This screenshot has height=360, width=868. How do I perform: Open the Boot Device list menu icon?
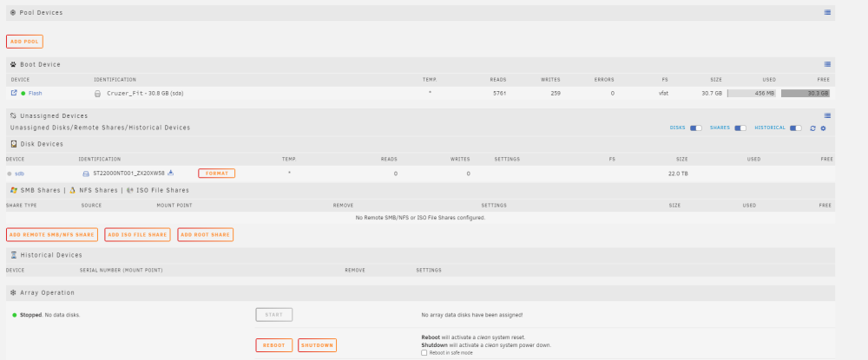pos(827,64)
